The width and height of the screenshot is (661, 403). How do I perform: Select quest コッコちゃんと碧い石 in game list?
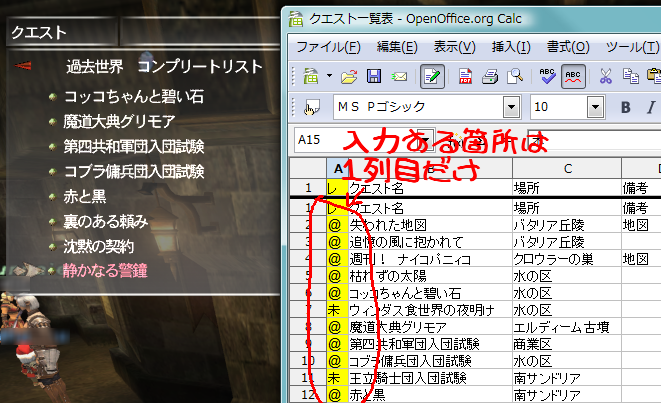(x=134, y=97)
